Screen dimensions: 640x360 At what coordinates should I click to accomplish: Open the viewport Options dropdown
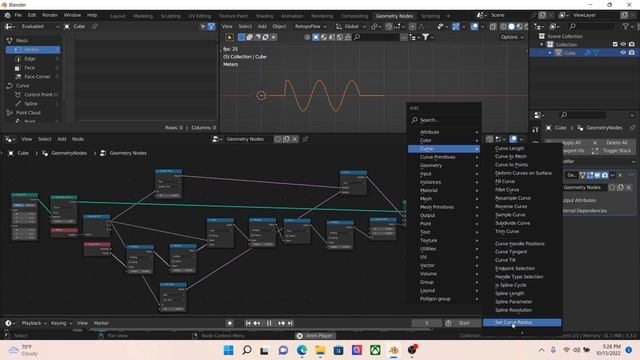pos(512,37)
